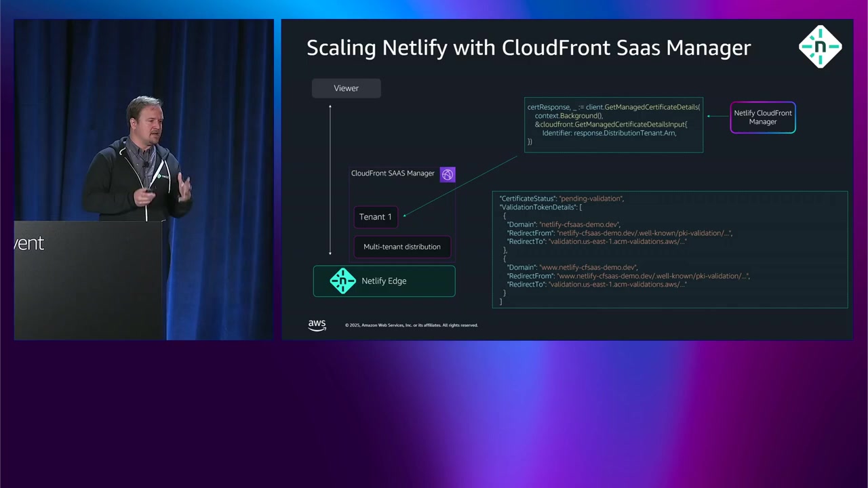This screenshot has height=488, width=868.
Task: Click the Netlify Edge text label
Action: coord(384,281)
